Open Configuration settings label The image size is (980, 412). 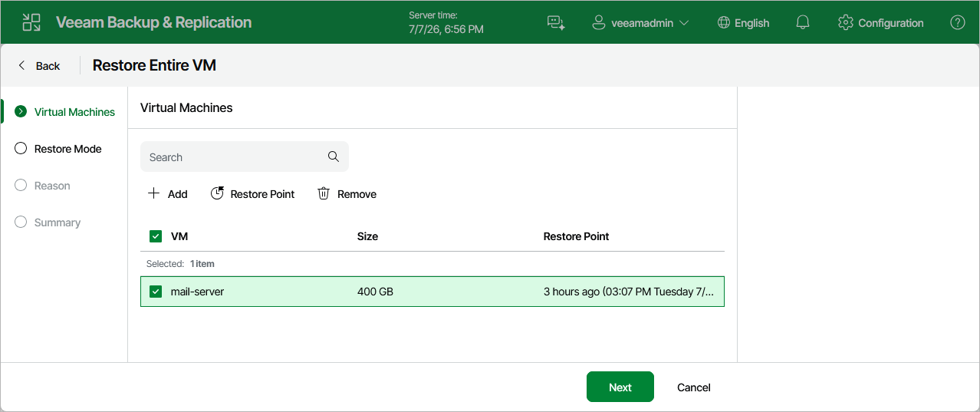click(891, 23)
